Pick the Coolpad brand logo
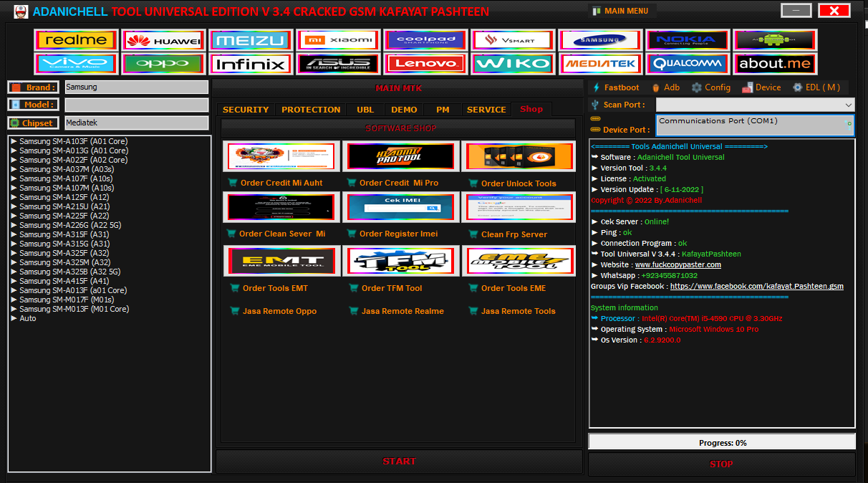 [425, 40]
